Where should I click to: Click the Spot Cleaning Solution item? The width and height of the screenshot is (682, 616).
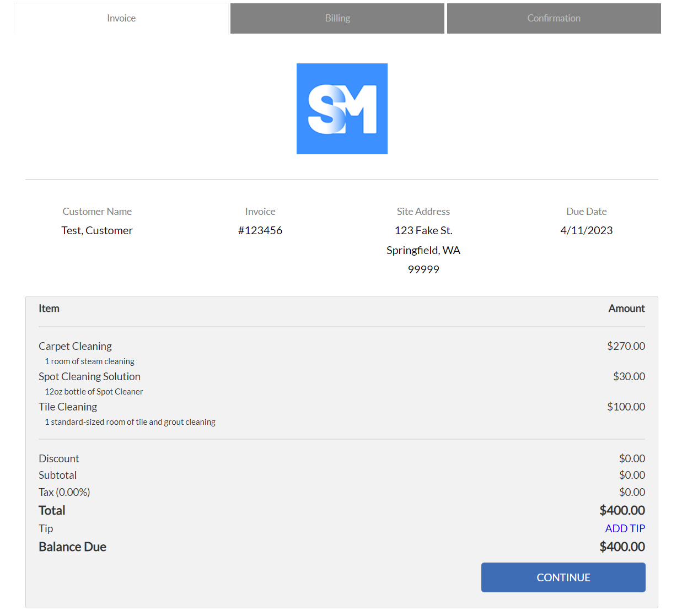point(89,376)
